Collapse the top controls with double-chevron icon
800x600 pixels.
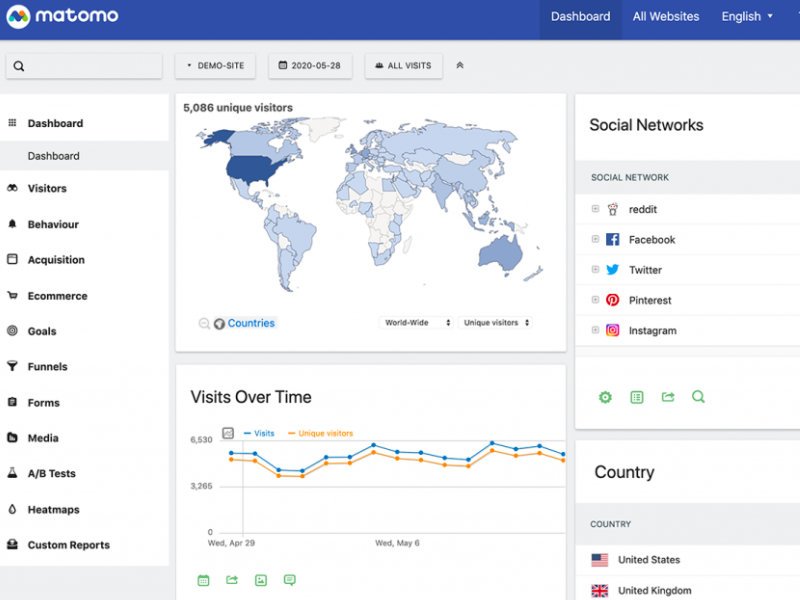point(460,65)
